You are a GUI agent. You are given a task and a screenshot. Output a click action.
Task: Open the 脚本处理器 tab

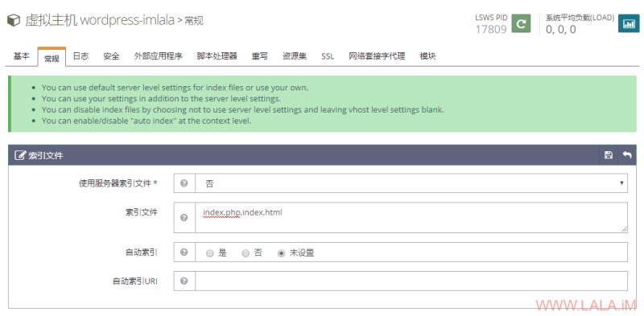click(x=217, y=56)
